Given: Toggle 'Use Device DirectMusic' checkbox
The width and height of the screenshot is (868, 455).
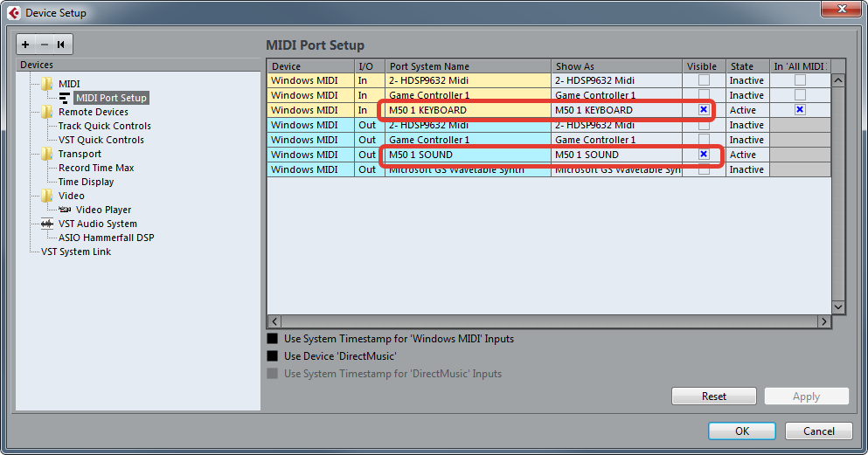Looking at the screenshot, I should click(x=273, y=356).
